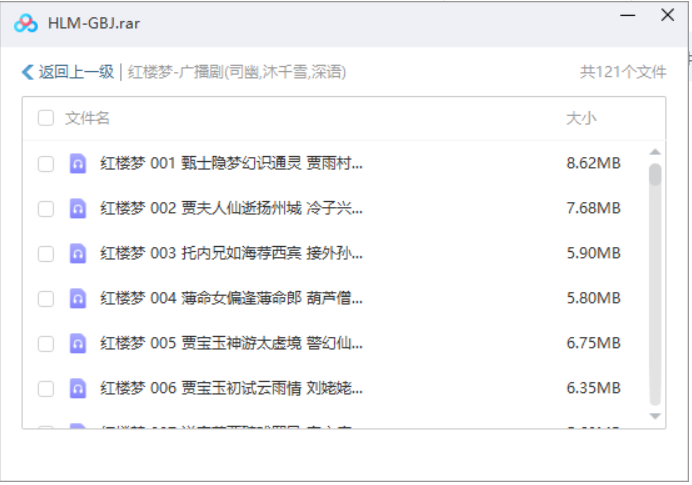Click audio file icon for 红楼梦 005
Viewport: 692px width, 485px height.
77,344
